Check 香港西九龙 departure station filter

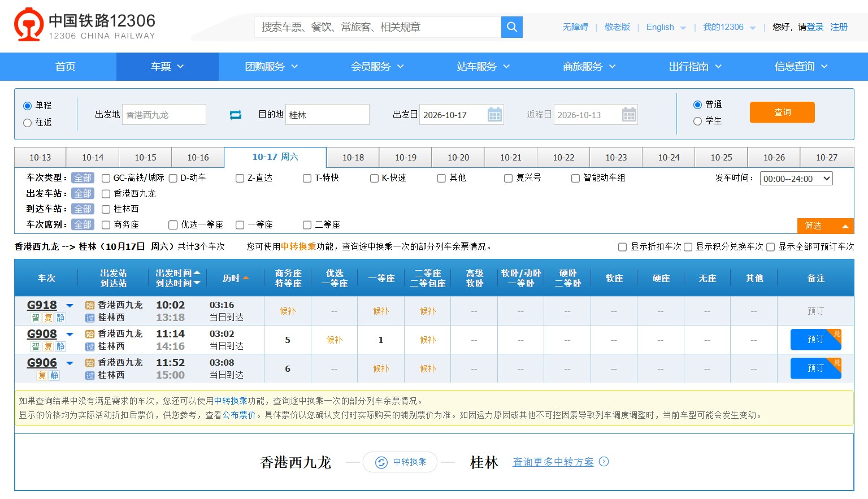point(106,194)
